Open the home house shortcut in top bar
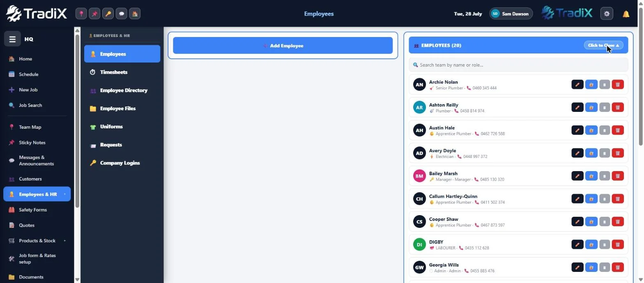This screenshot has width=644, height=283. [135, 14]
